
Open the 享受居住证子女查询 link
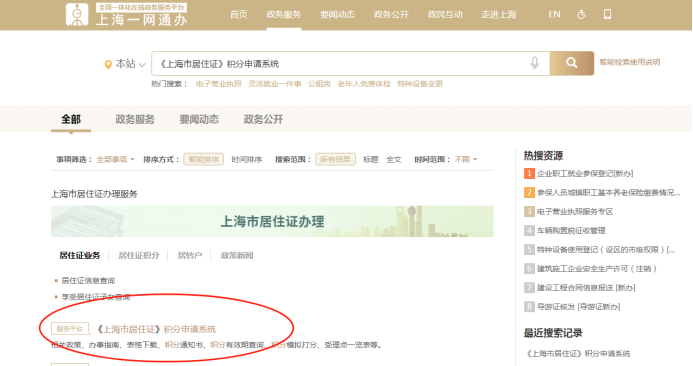[x=96, y=297]
